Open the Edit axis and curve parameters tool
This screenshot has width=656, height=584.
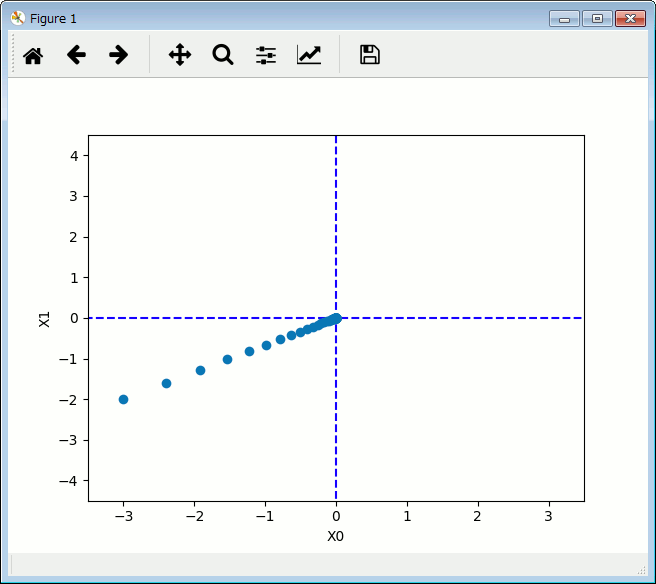[309, 55]
